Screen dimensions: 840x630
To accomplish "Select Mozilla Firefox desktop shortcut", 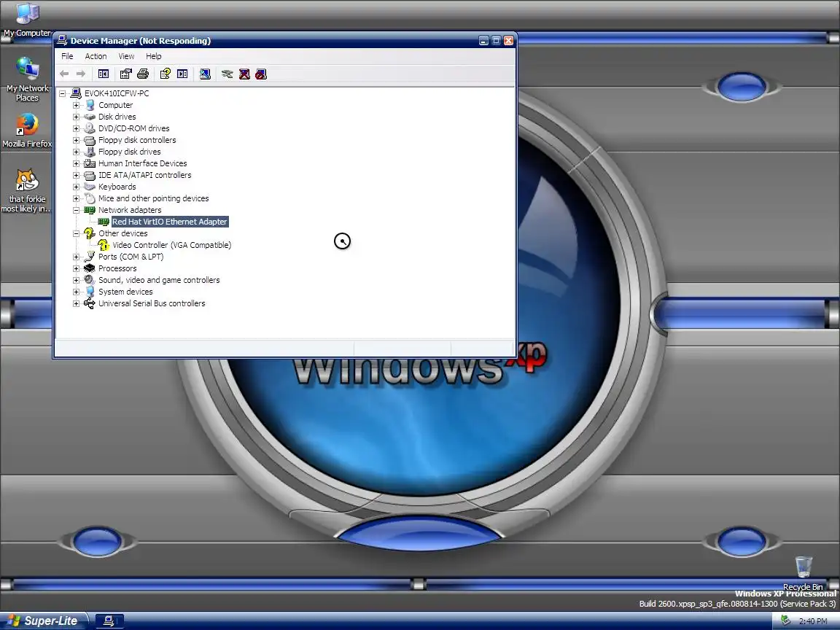I will click(27, 131).
